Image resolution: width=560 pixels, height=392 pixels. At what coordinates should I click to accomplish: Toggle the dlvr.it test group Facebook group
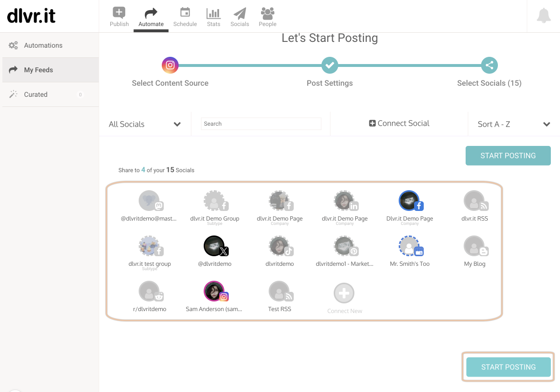[x=149, y=246]
